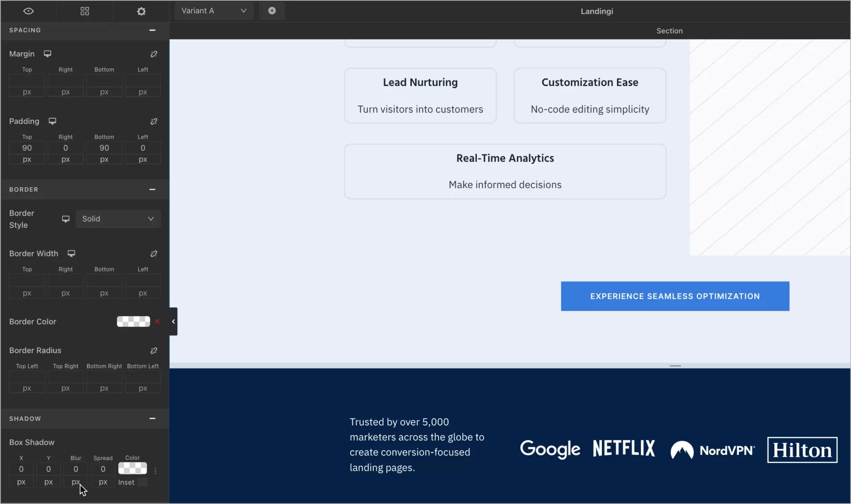
Task: Click the unlink icon next to Padding
Action: [x=154, y=121]
